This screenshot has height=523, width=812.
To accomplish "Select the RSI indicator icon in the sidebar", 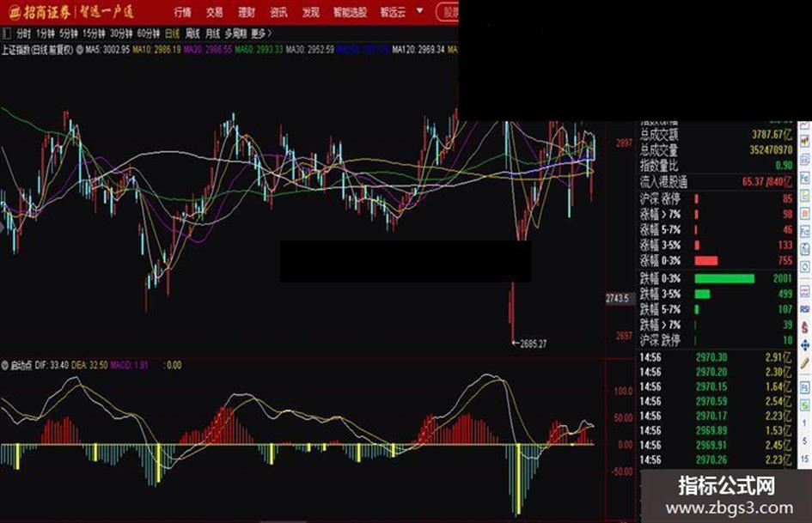I will [805, 308].
